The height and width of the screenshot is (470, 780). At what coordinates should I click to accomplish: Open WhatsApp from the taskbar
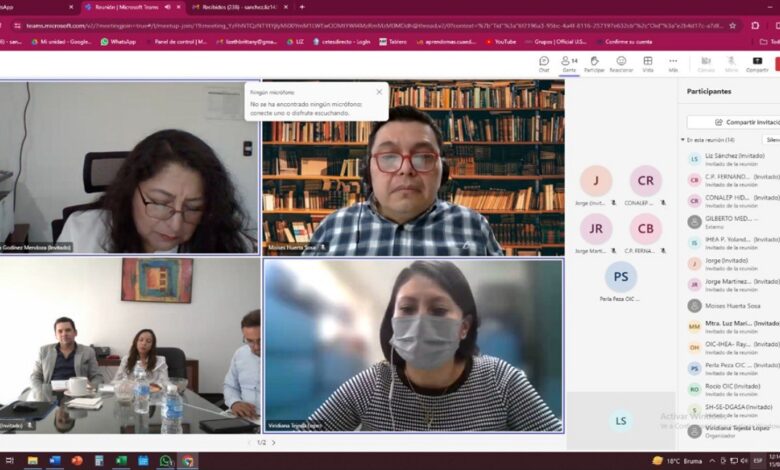pos(165,461)
